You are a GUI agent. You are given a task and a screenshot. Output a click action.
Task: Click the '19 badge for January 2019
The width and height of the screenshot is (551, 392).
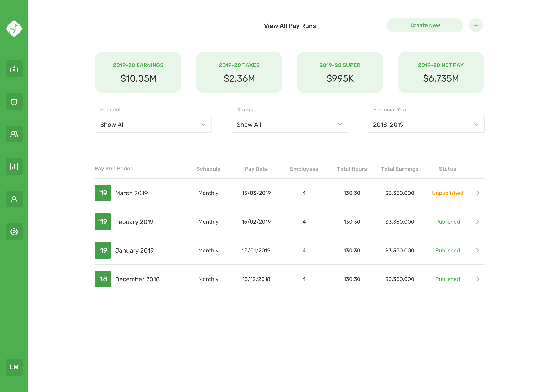tap(103, 251)
